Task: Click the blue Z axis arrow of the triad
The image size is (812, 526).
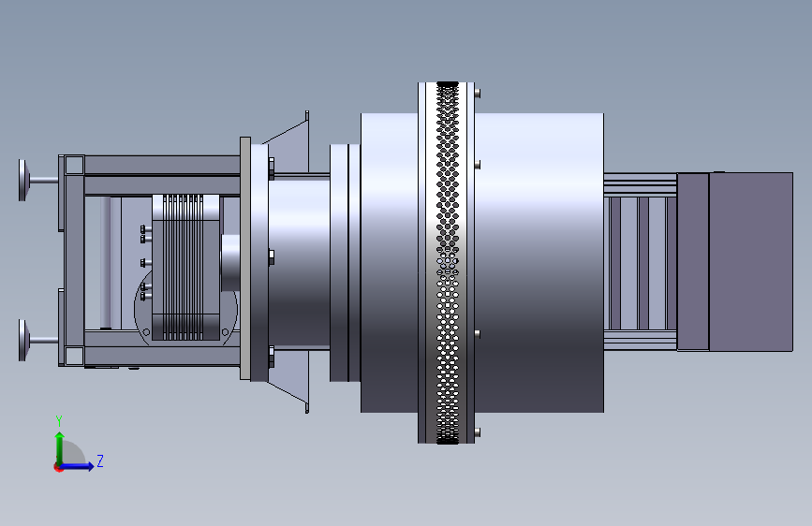Action: click(78, 466)
